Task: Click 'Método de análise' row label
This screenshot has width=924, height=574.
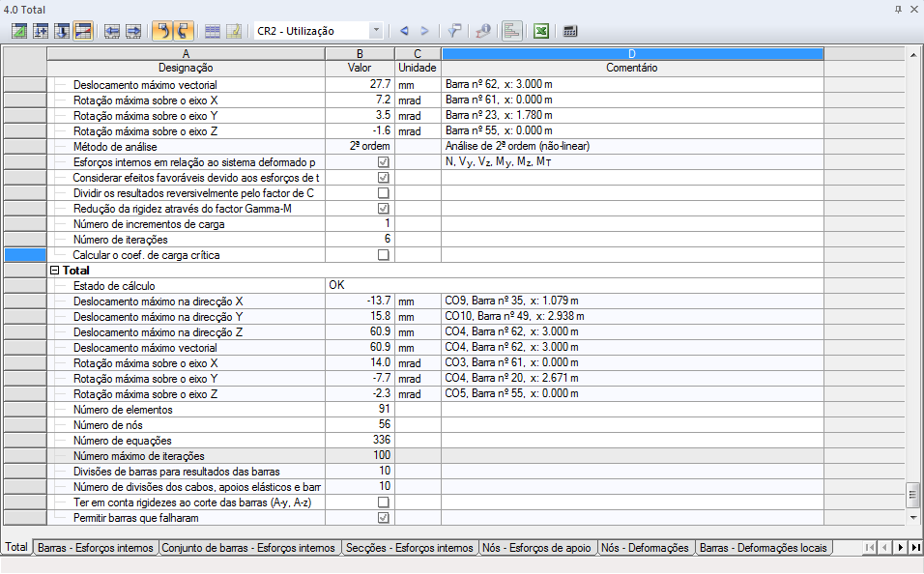Action: (x=116, y=147)
